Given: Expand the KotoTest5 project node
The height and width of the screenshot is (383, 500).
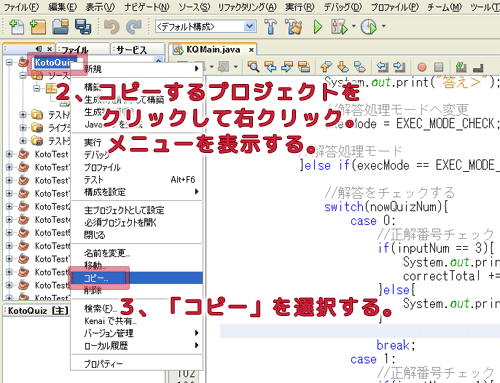Looking at the screenshot, I should coord(9,232).
